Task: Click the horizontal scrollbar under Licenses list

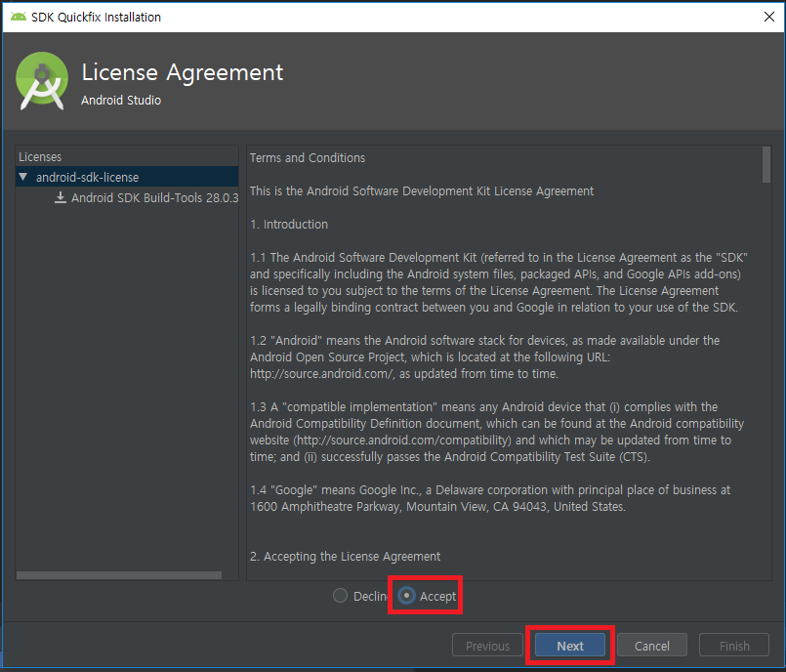Action: click(x=119, y=575)
